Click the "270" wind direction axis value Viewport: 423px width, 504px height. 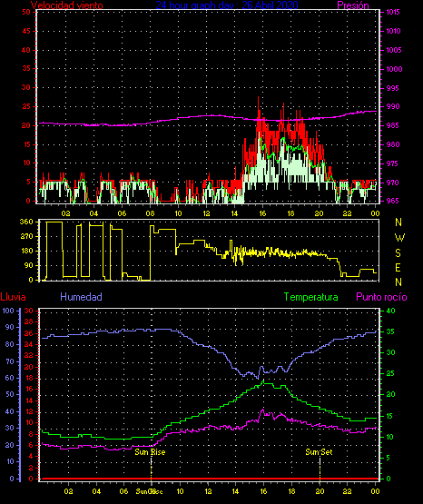26,237
